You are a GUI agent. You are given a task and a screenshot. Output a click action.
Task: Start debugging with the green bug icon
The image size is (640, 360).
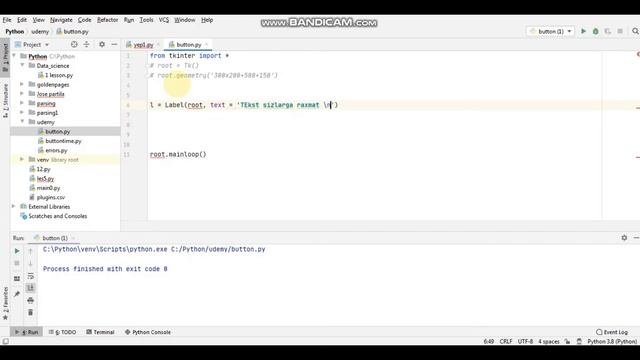click(x=596, y=31)
